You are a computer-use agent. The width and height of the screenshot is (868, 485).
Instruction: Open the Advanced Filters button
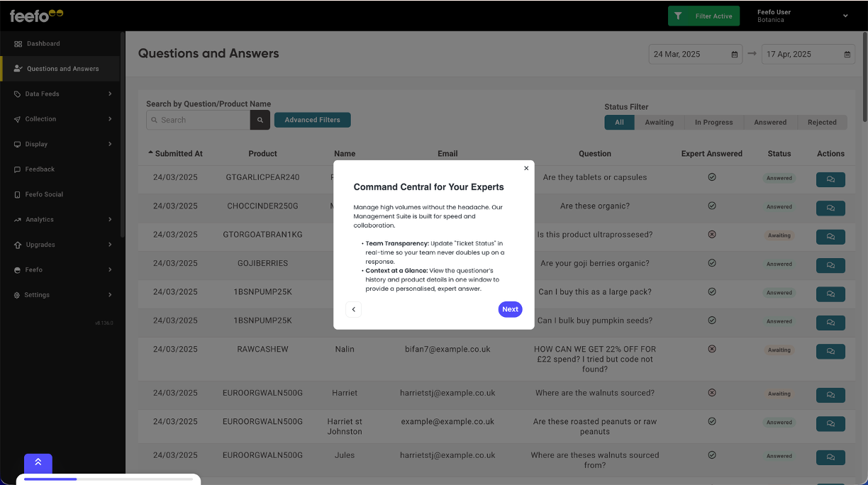312,121
